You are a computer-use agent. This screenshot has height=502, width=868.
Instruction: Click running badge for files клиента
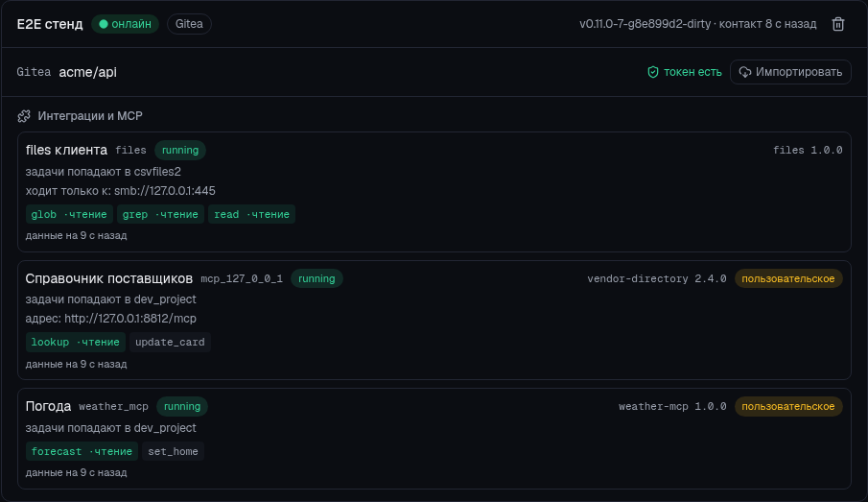tap(180, 150)
